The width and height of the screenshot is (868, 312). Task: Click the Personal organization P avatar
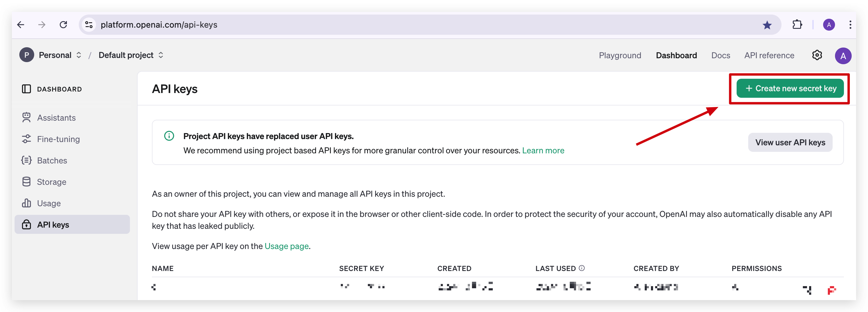[x=27, y=55]
